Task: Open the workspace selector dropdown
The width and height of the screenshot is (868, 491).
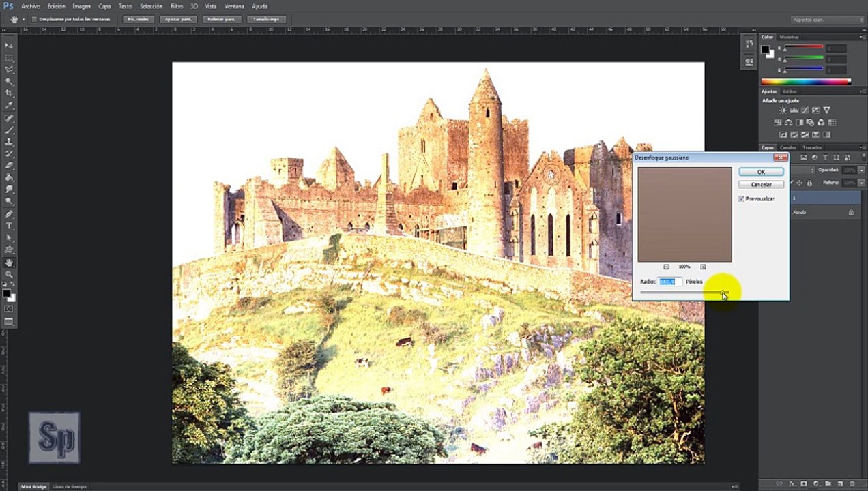Action: point(826,20)
